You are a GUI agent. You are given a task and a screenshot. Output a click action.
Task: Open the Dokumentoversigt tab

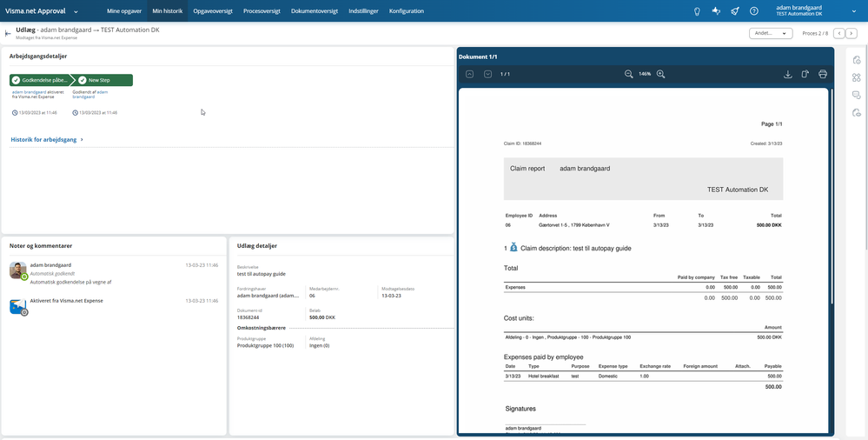[x=315, y=11]
